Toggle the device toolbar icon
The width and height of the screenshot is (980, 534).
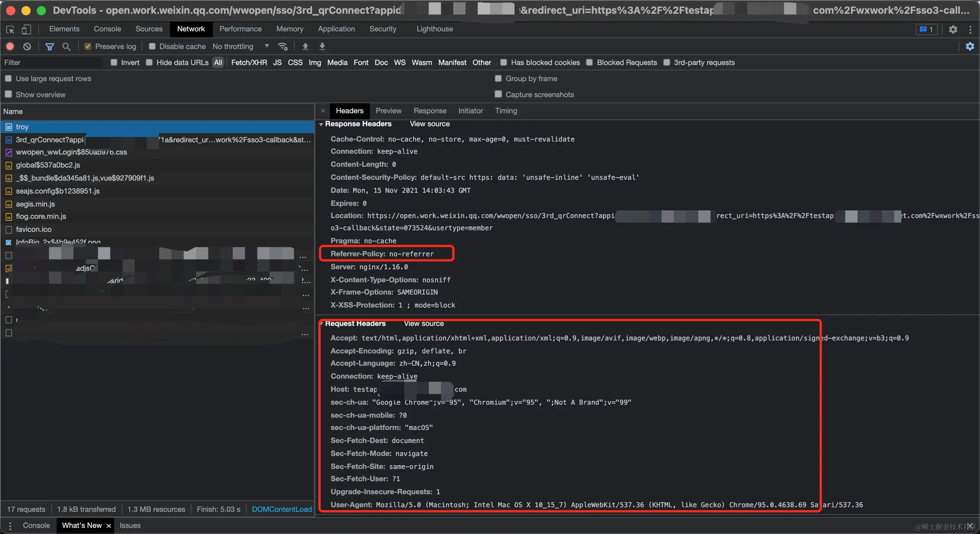point(26,29)
